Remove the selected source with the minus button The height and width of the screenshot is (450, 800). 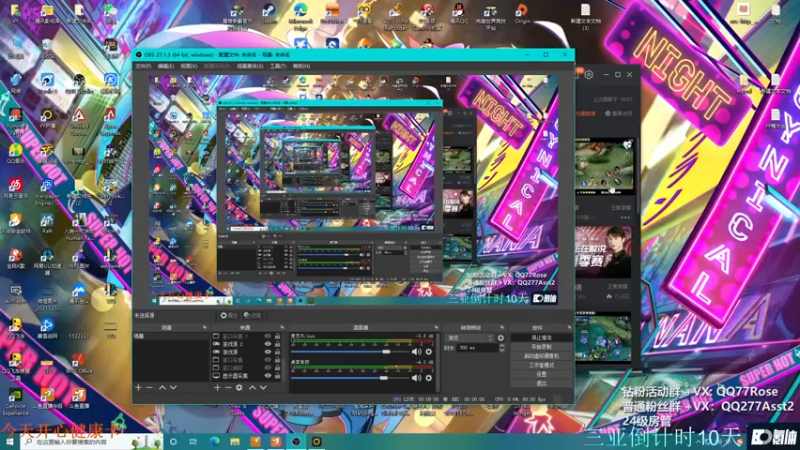(x=228, y=388)
